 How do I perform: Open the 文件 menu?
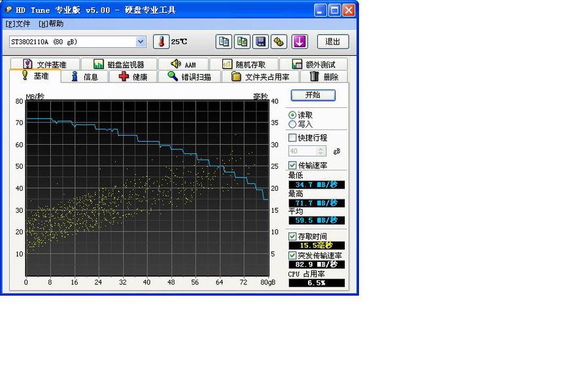(x=18, y=24)
